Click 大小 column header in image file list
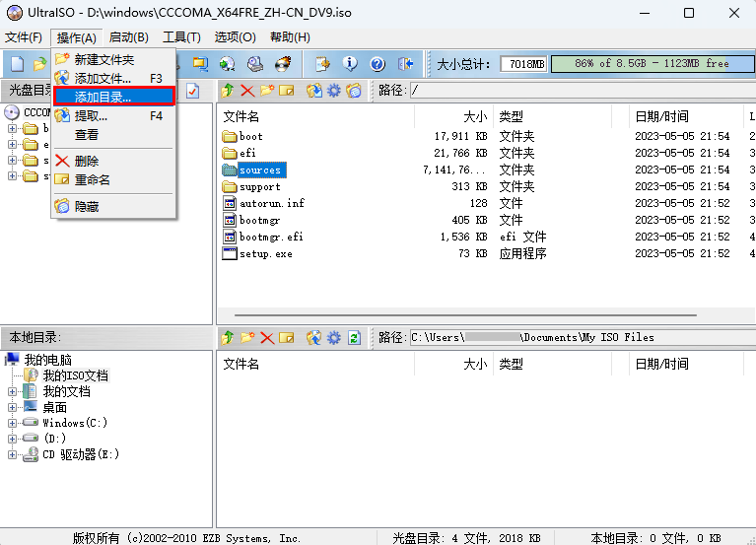The width and height of the screenshot is (756, 545). point(453,116)
